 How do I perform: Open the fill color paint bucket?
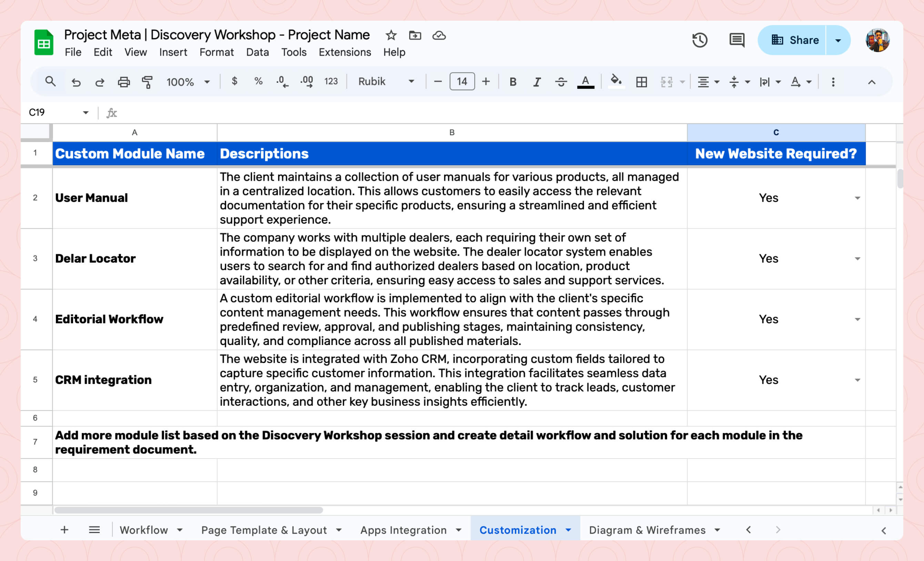point(616,81)
